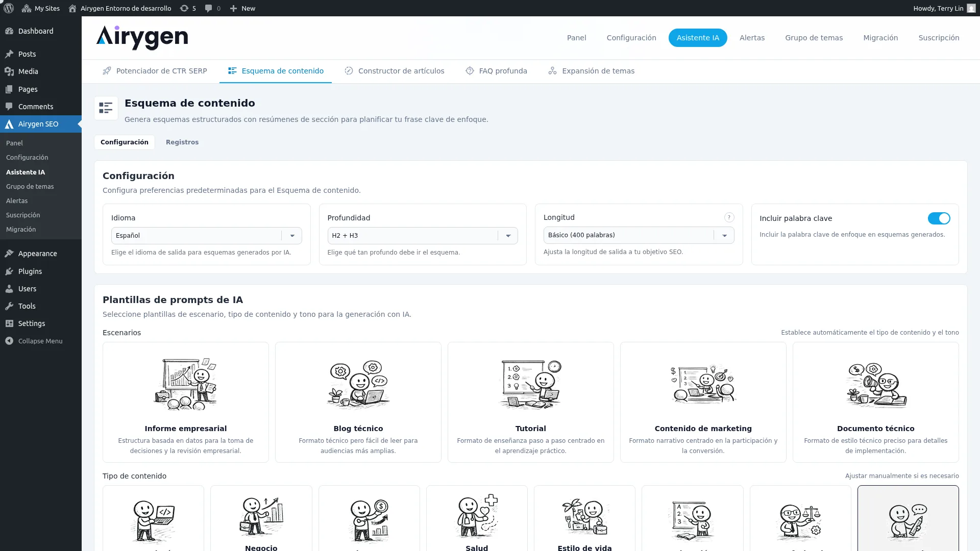Open Dashboard in the sidebar
The width and height of the screenshot is (980, 551).
click(x=41, y=31)
